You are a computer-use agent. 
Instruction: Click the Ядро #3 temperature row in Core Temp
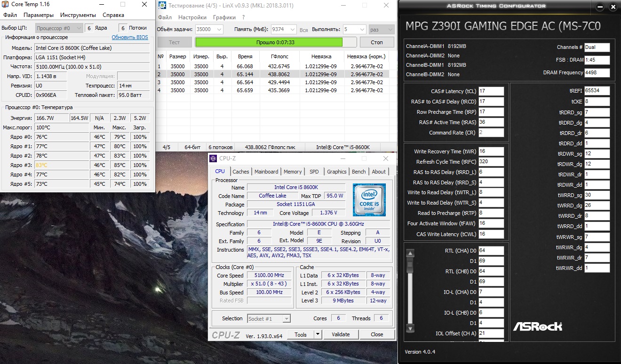click(76, 165)
